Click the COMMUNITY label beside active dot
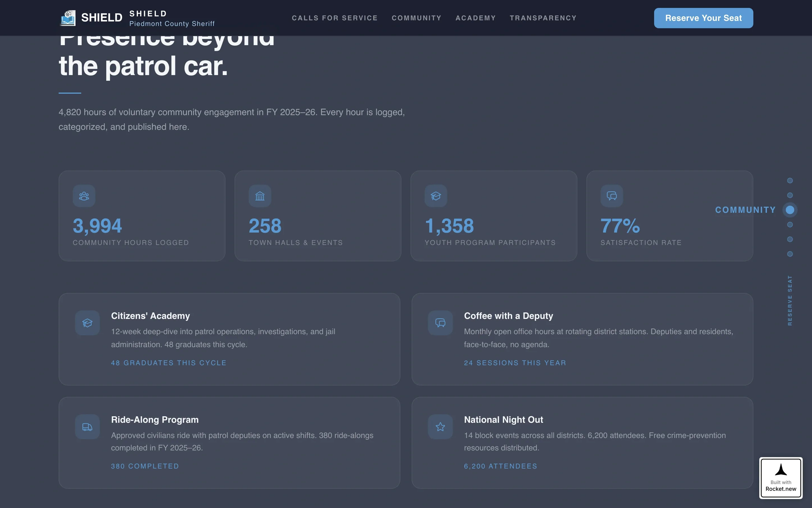This screenshot has height=508, width=812. coord(745,210)
